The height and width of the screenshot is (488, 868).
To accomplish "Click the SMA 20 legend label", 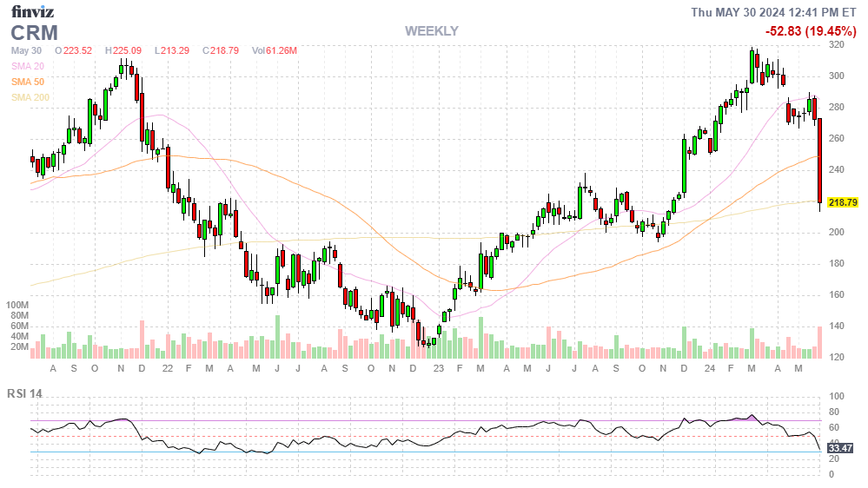I will pyautogui.click(x=28, y=66).
